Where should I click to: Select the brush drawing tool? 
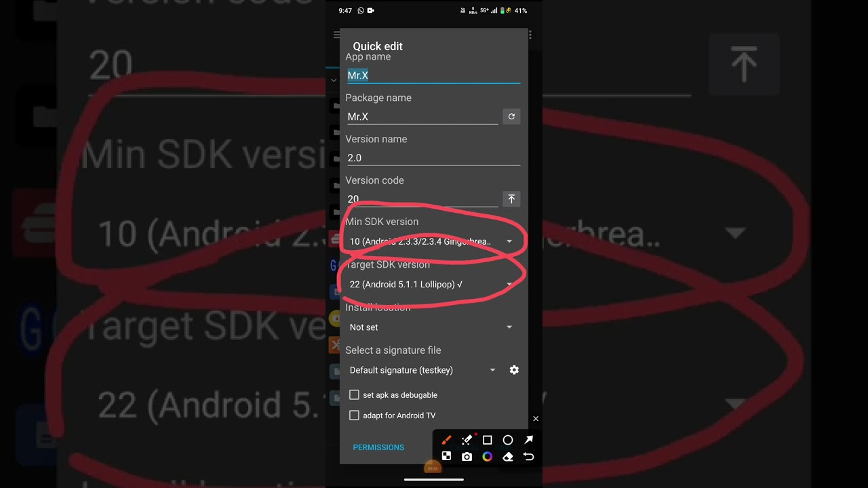[446, 440]
